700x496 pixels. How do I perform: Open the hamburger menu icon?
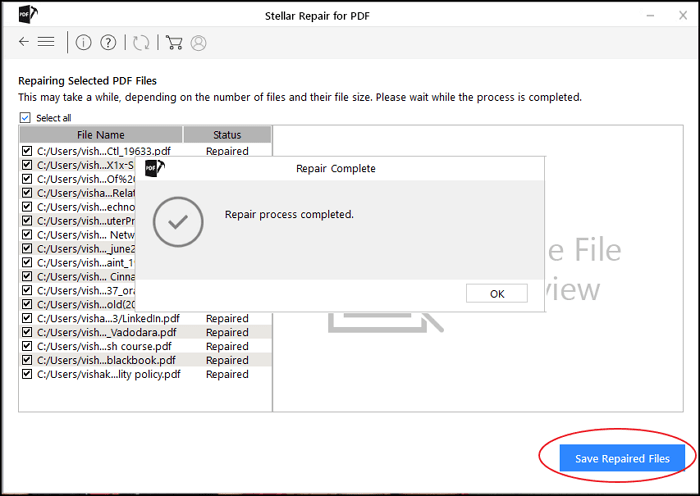(46, 42)
